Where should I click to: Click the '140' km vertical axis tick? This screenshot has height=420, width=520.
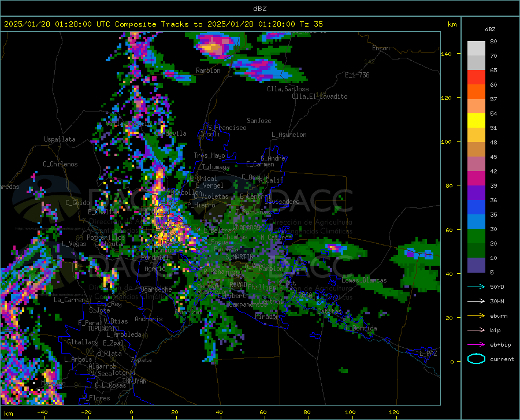pos(446,54)
